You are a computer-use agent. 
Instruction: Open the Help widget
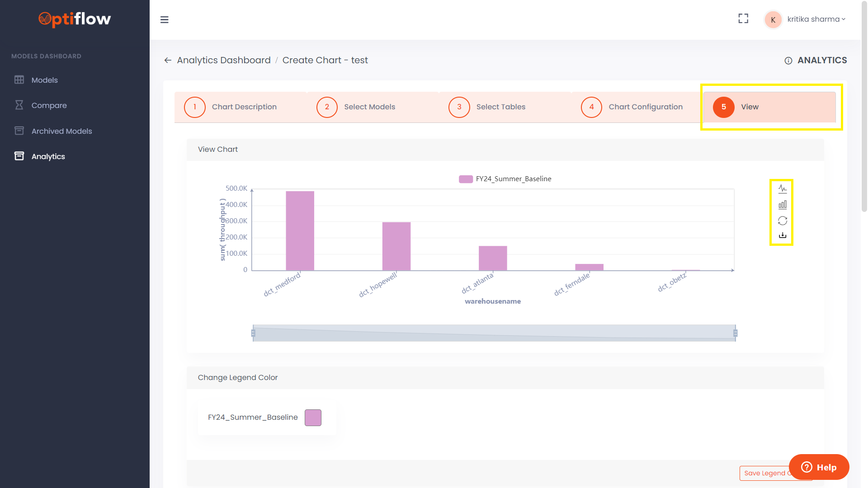tap(819, 467)
